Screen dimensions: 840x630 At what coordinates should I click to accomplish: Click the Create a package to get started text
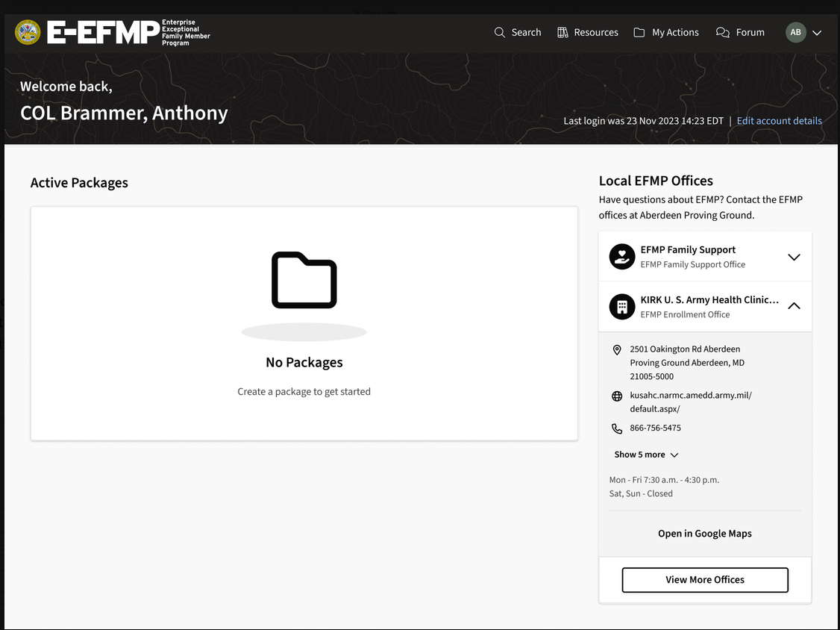[304, 391]
